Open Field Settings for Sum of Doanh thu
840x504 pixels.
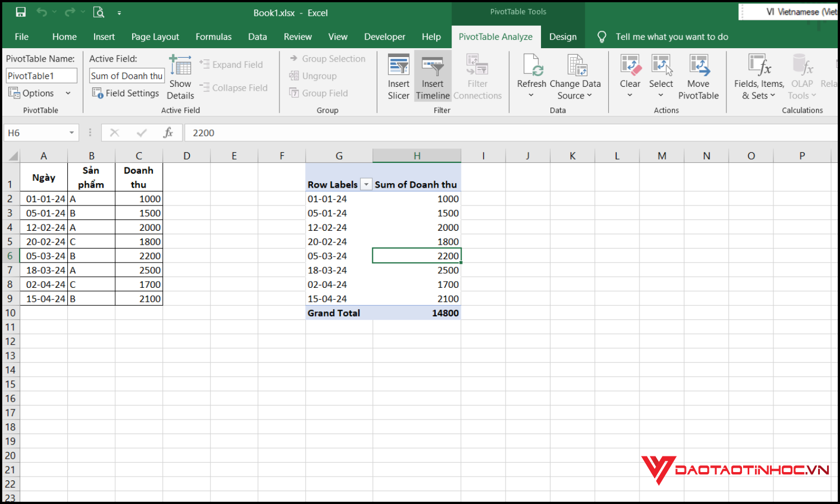pos(125,93)
